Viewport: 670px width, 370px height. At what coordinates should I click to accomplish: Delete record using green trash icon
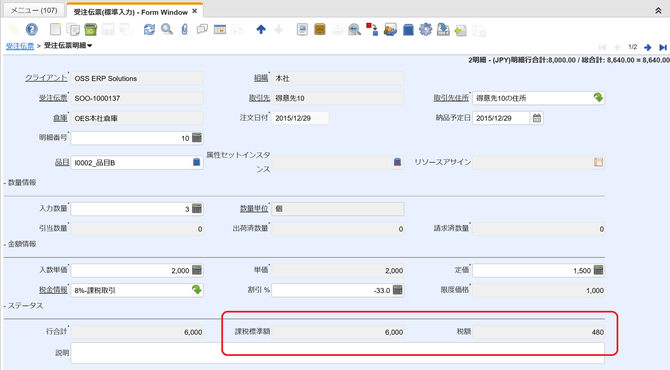click(x=91, y=29)
